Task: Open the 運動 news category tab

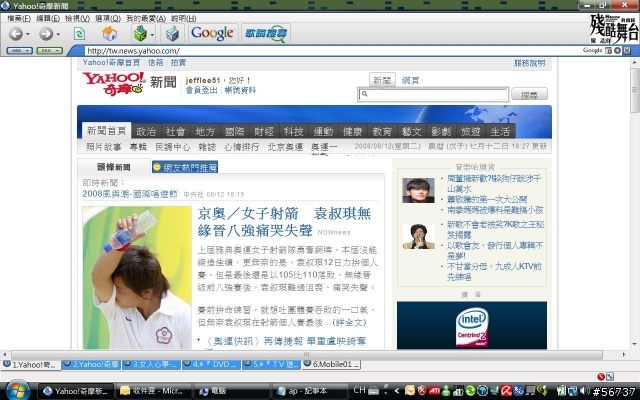Action: (323, 131)
